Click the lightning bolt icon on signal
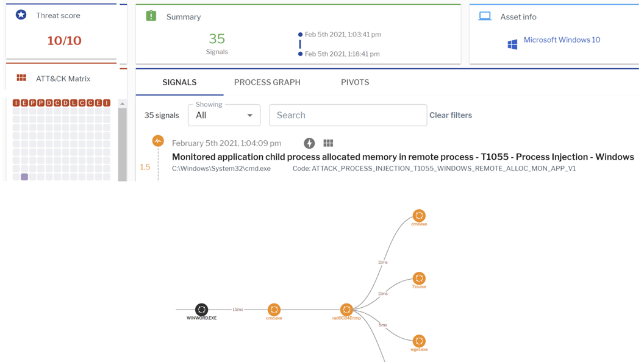Viewport: 644px width, 362px height. [309, 143]
